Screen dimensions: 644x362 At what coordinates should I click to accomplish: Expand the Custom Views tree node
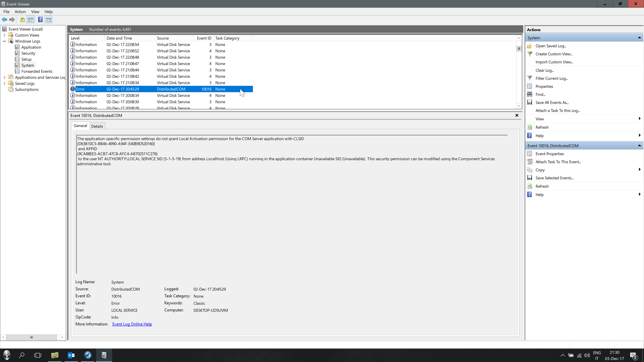pos(4,35)
